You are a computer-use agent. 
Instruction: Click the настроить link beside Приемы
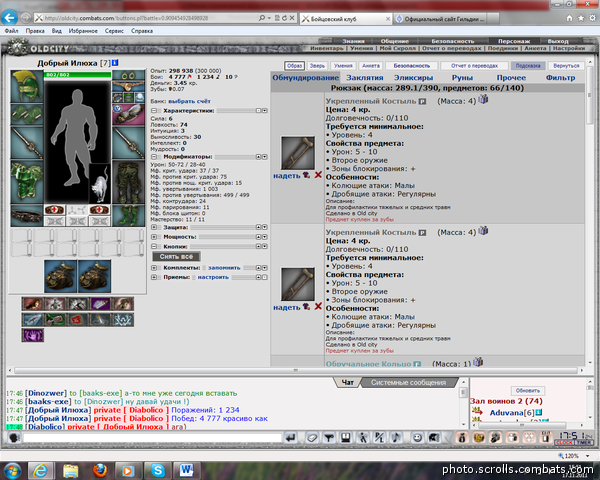coord(213,277)
